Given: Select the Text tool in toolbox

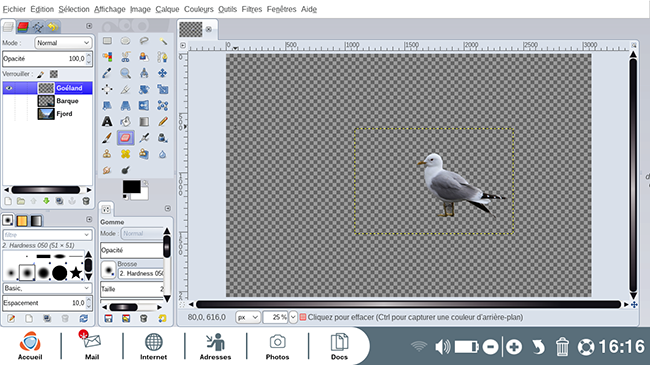Looking at the screenshot, I should coord(107,122).
